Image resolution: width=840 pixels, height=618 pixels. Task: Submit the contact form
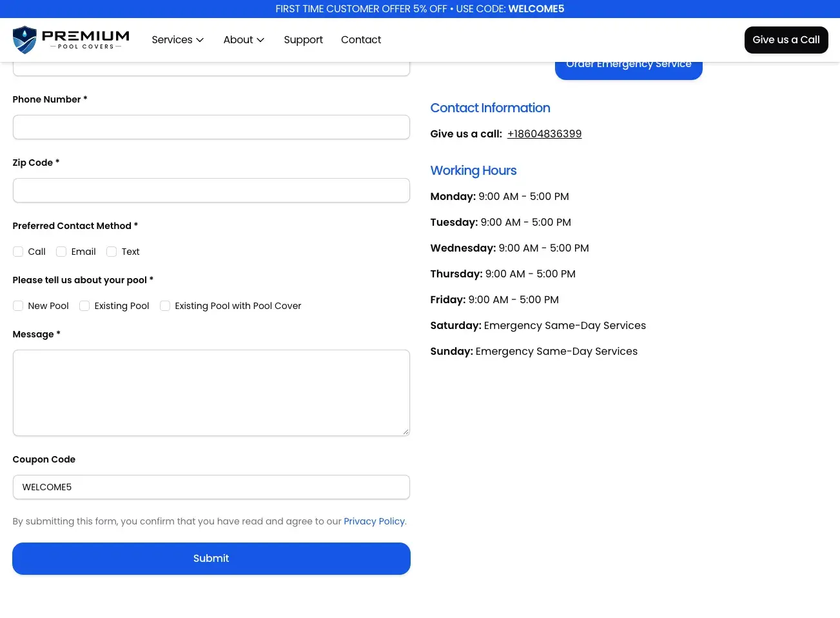[x=211, y=559]
